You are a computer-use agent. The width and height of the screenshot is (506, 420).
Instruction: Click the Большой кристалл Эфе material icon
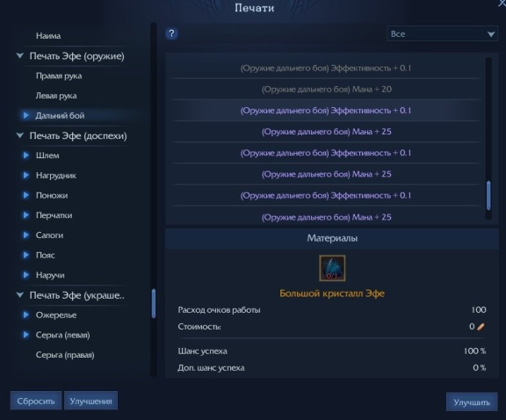[x=332, y=268]
